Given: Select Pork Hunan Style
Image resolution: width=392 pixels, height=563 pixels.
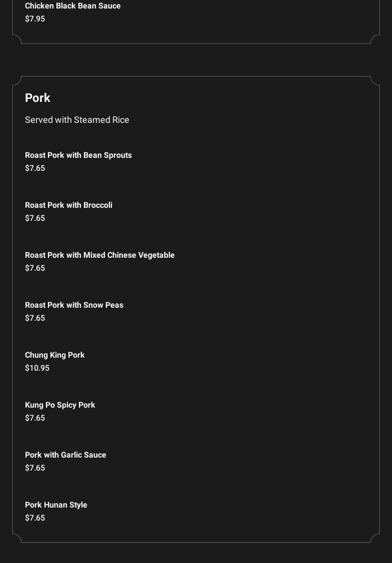Looking at the screenshot, I should (x=56, y=505).
